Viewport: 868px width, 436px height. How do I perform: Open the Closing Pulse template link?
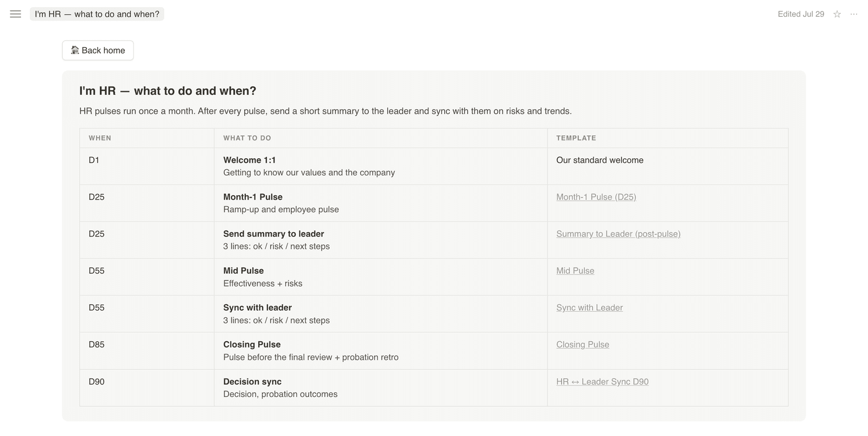pyautogui.click(x=583, y=344)
